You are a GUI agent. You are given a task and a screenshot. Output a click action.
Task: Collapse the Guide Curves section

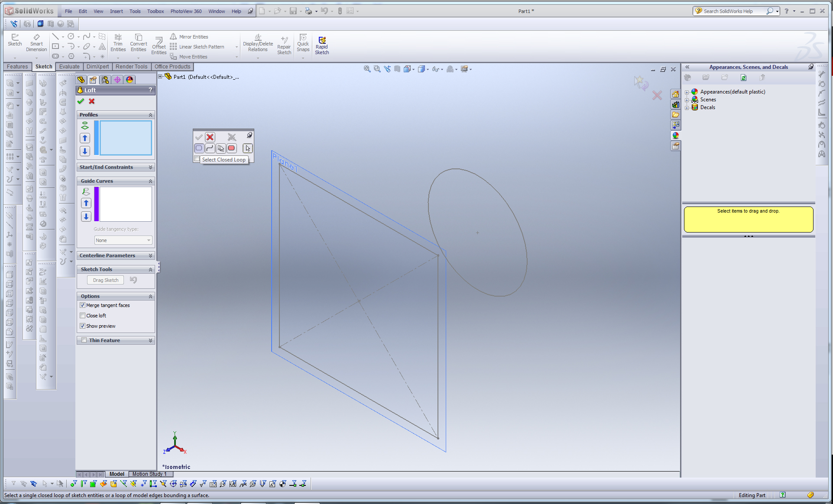[x=150, y=181]
